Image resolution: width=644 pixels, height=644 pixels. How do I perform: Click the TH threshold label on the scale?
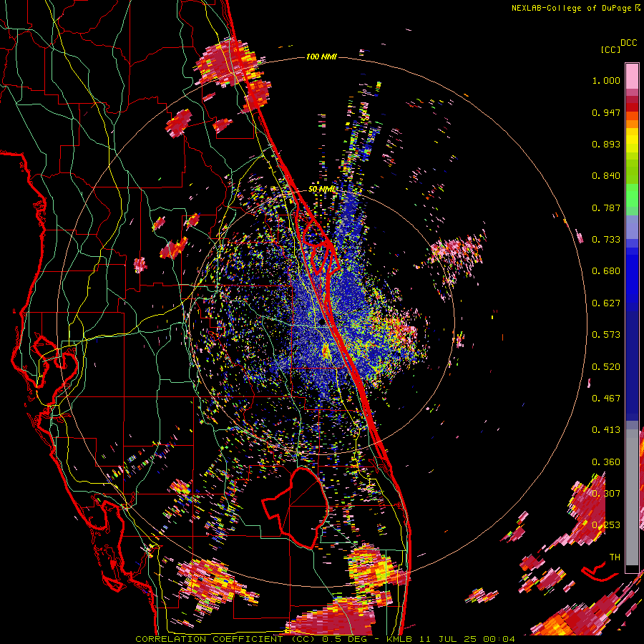coord(615,557)
